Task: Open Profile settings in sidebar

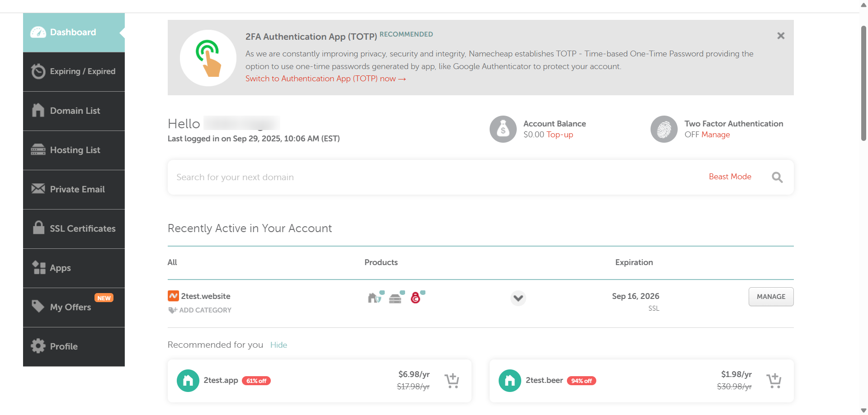Action: point(74,347)
